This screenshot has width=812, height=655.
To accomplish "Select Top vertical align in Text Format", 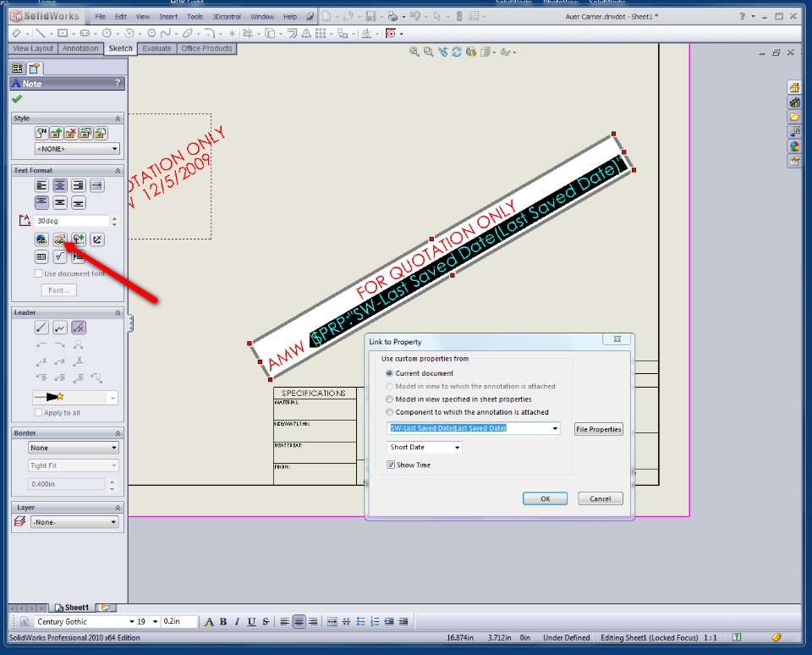I will point(41,202).
